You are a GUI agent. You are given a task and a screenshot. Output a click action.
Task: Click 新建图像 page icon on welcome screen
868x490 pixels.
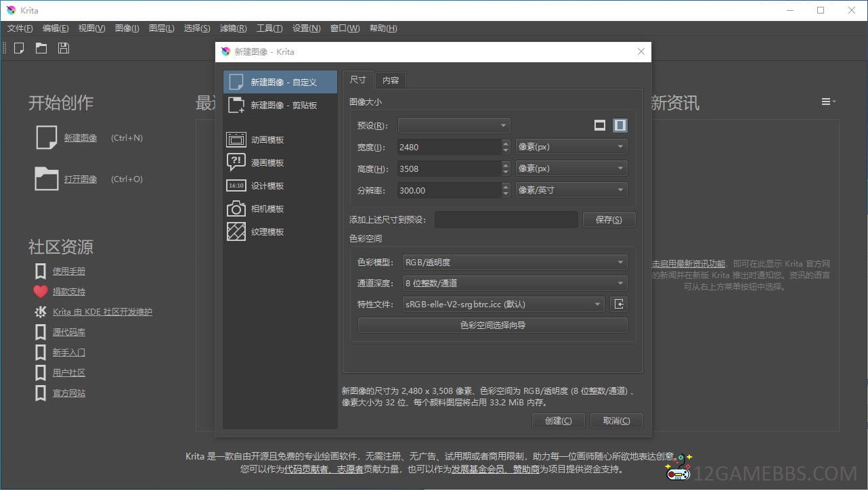(x=47, y=137)
